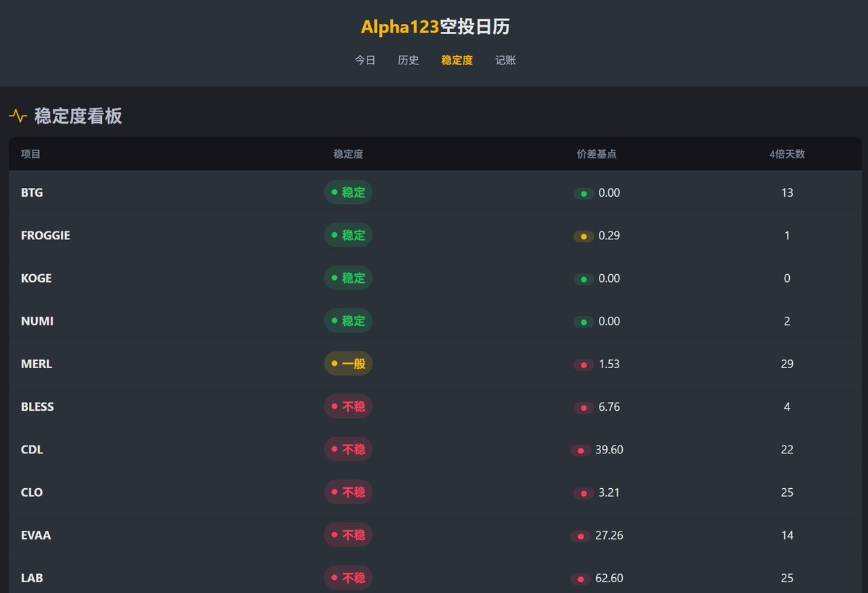Select the 稳定度 tab
Image resolution: width=868 pixels, height=593 pixels.
click(457, 61)
